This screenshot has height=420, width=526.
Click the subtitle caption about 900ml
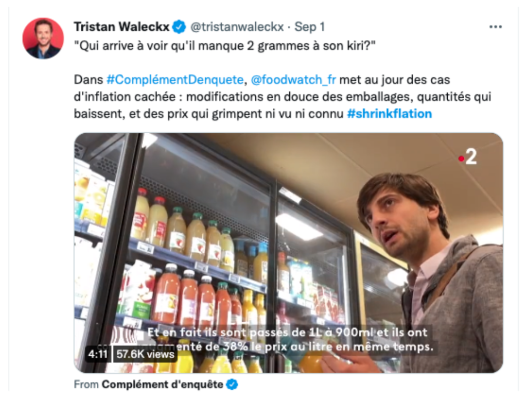(x=290, y=340)
